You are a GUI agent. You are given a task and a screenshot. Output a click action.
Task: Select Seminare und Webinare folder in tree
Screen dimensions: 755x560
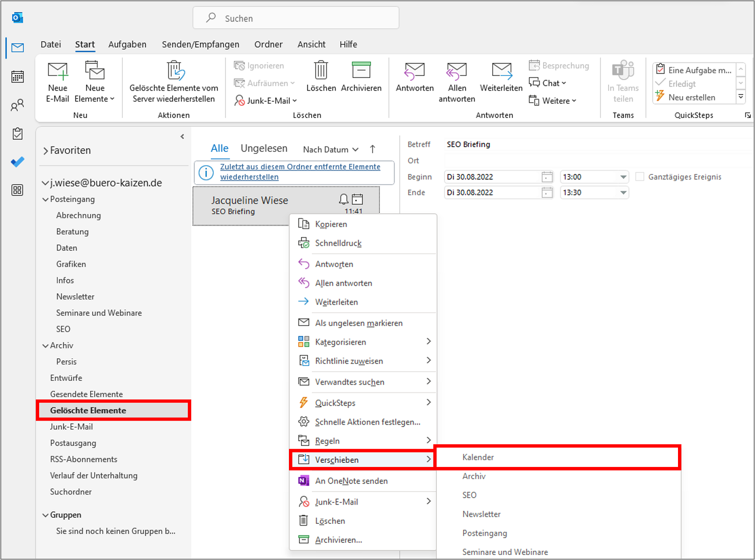click(x=99, y=313)
